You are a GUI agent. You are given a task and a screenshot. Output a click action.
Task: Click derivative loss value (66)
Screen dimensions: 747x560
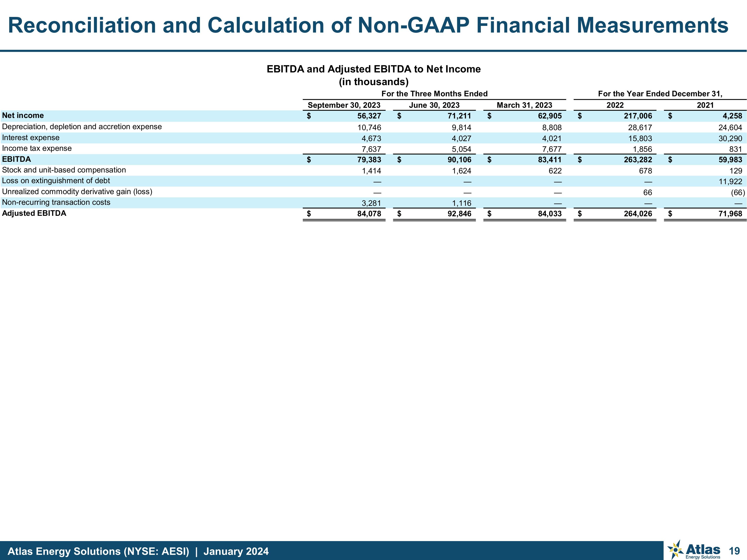(x=738, y=193)
